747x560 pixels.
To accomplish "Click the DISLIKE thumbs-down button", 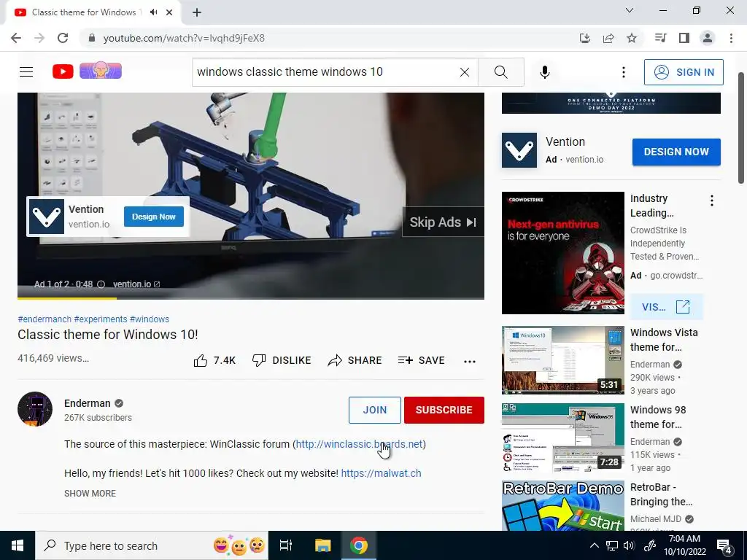I will pyautogui.click(x=282, y=360).
